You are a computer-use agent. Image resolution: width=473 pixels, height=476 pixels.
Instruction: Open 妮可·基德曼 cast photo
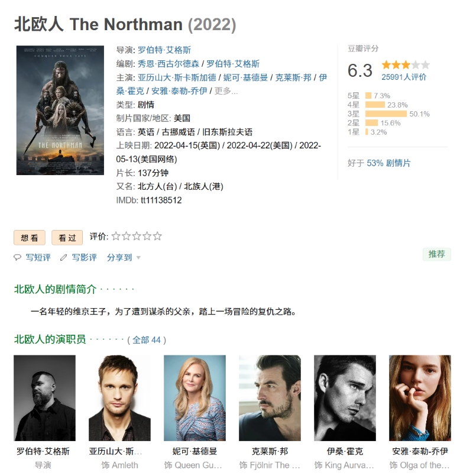(195, 398)
